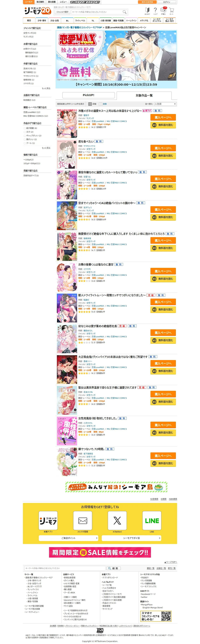Click the search magnifier icon in header

[124, 12]
